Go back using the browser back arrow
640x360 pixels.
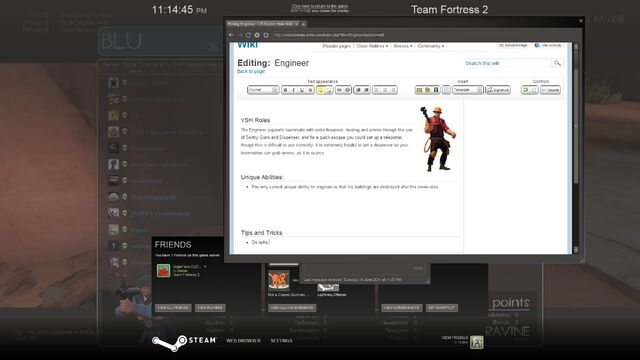231,35
